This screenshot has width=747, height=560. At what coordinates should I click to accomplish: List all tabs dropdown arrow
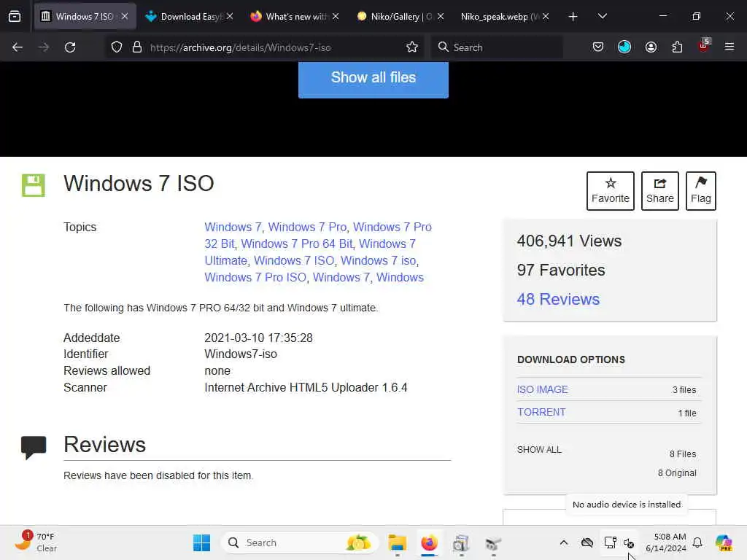click(602, 16)
